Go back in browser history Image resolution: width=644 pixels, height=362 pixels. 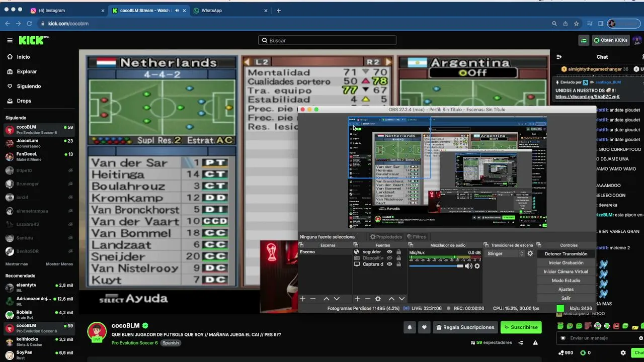[8, 24]
